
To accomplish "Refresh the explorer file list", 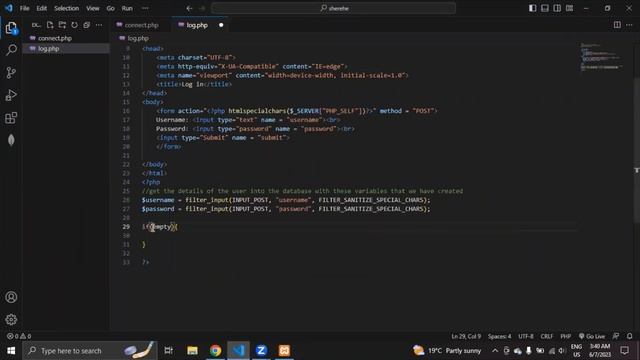I will click(x=74, y=25).
